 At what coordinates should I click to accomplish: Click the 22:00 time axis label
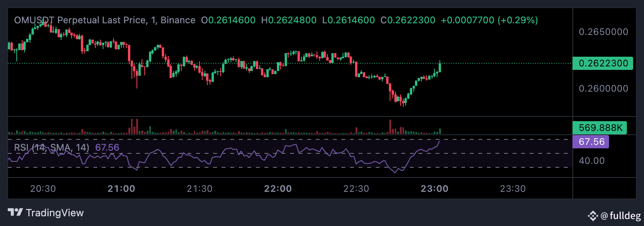point(278,189)
